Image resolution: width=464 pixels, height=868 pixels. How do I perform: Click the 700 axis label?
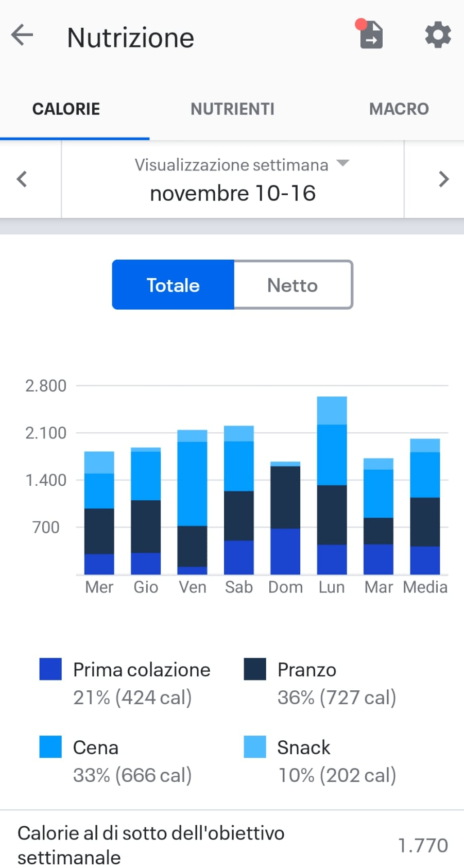pos(46,527)
